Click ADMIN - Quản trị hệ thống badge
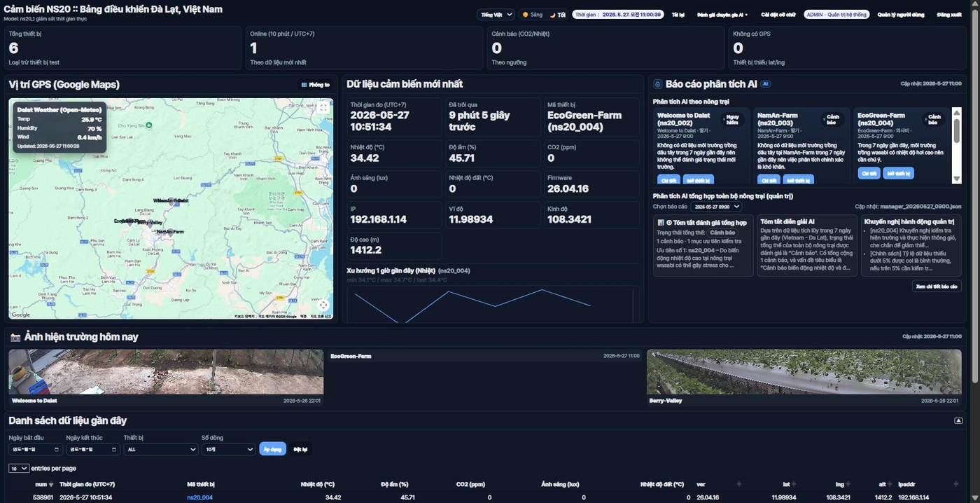This screenshot has width=980, height=503. pyautogui.click(x=836, y=14)
